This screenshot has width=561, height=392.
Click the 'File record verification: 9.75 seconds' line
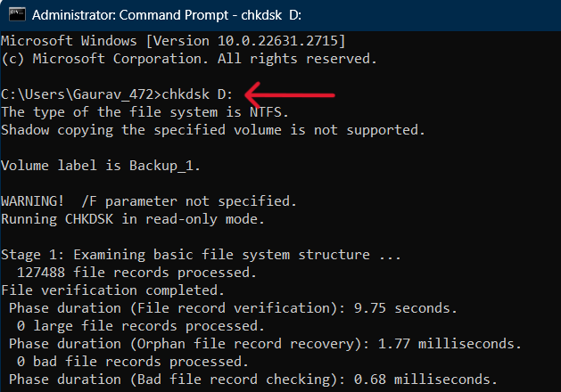click(x=232, y=308)
